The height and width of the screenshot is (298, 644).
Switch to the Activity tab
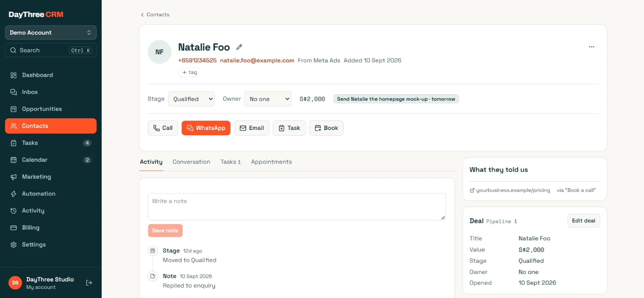coord(151,162)
